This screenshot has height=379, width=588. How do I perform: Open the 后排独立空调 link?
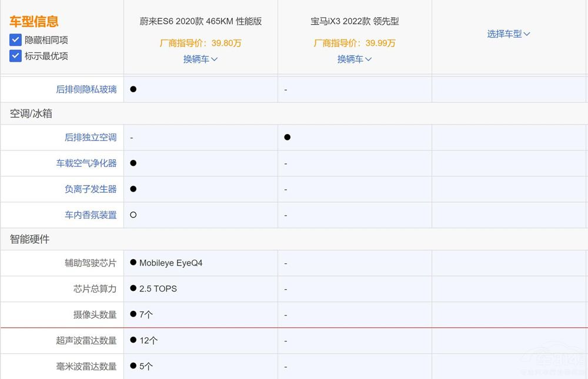(91, 137)
